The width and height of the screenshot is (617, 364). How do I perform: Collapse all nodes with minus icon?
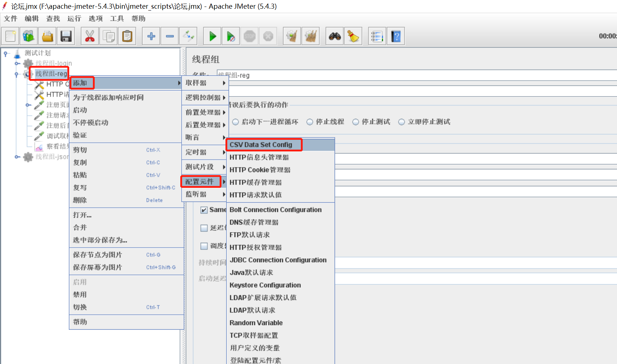(170, 36)
